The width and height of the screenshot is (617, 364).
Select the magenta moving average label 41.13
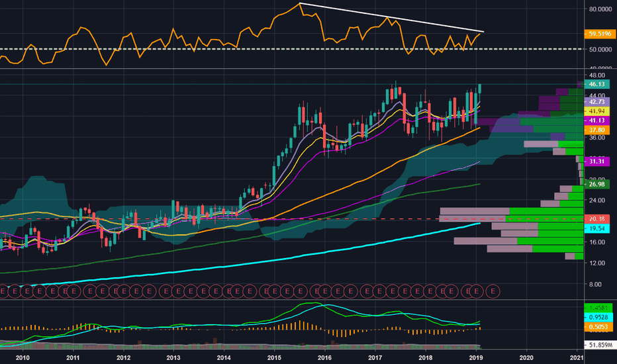point(596,120)
